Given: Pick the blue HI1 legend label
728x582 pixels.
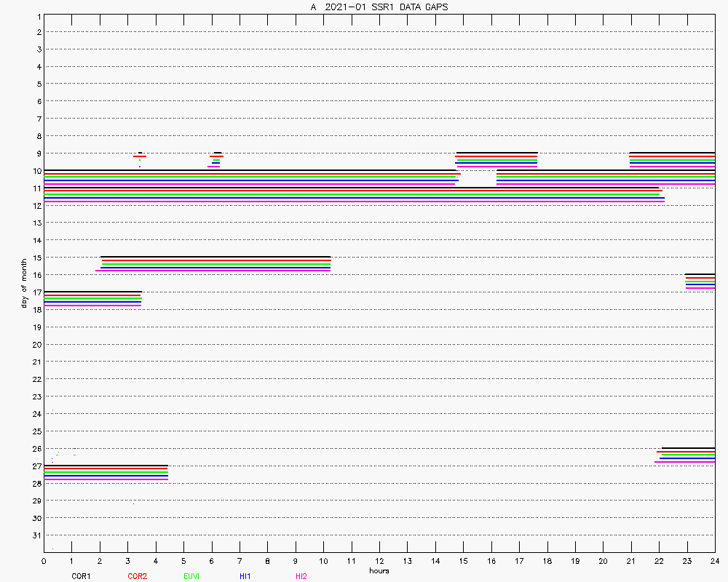Looking at the screenshot, I should click(245, 576).
